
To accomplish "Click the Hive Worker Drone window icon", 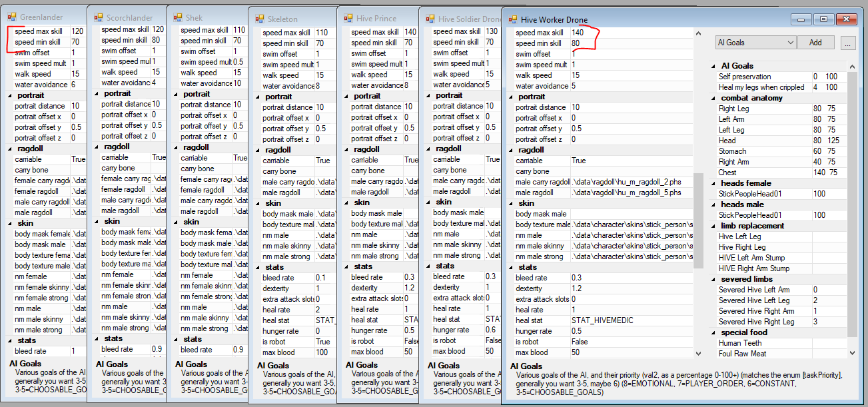I will point(514,19).
